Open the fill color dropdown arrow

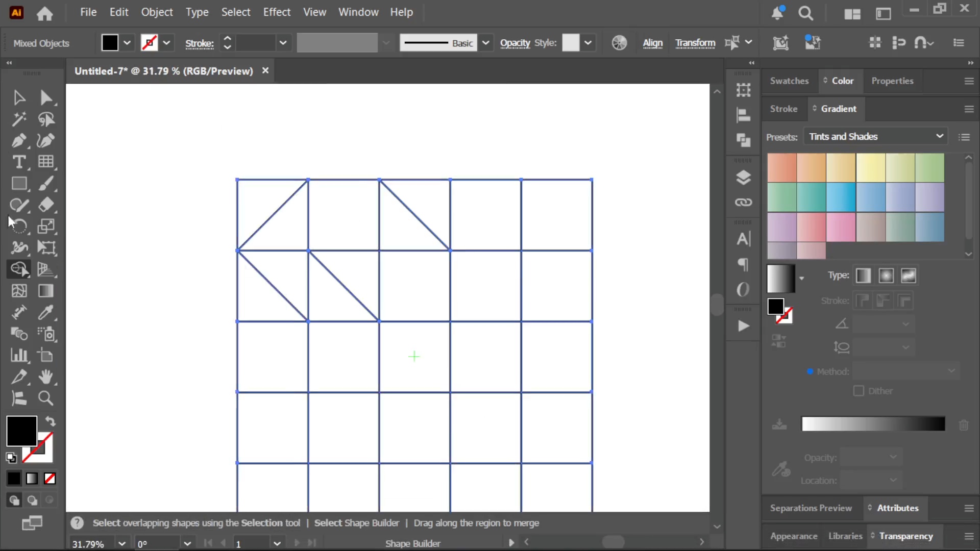point(127,43)
